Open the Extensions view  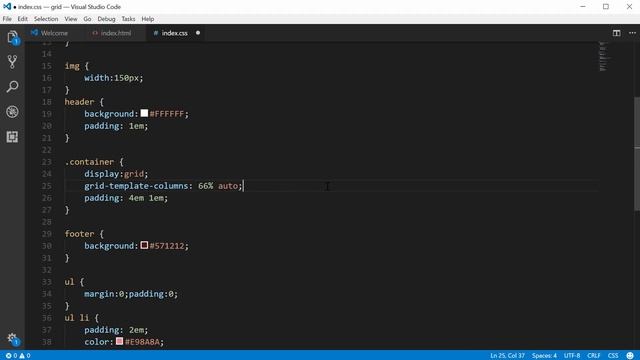click(12, 136)
